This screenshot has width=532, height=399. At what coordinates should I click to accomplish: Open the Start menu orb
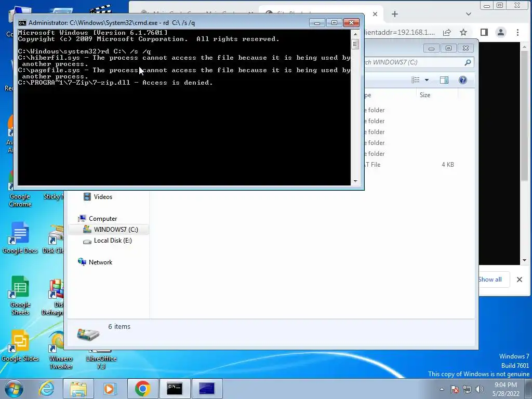(14, 389)
